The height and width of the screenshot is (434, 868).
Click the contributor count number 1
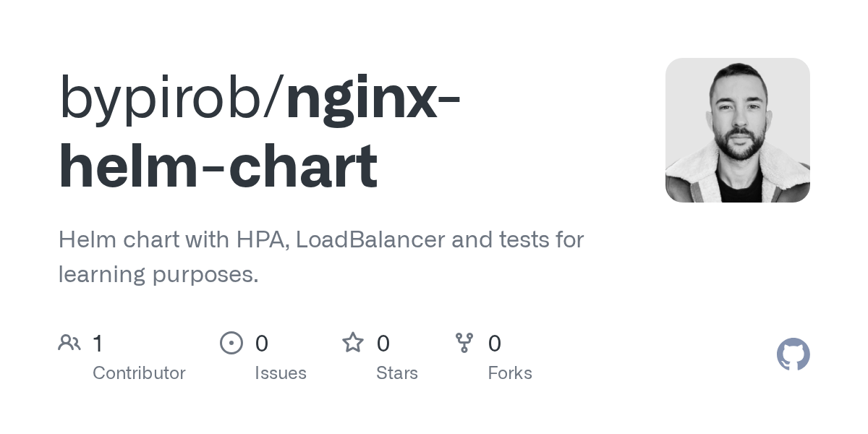[x=98, y=343]
